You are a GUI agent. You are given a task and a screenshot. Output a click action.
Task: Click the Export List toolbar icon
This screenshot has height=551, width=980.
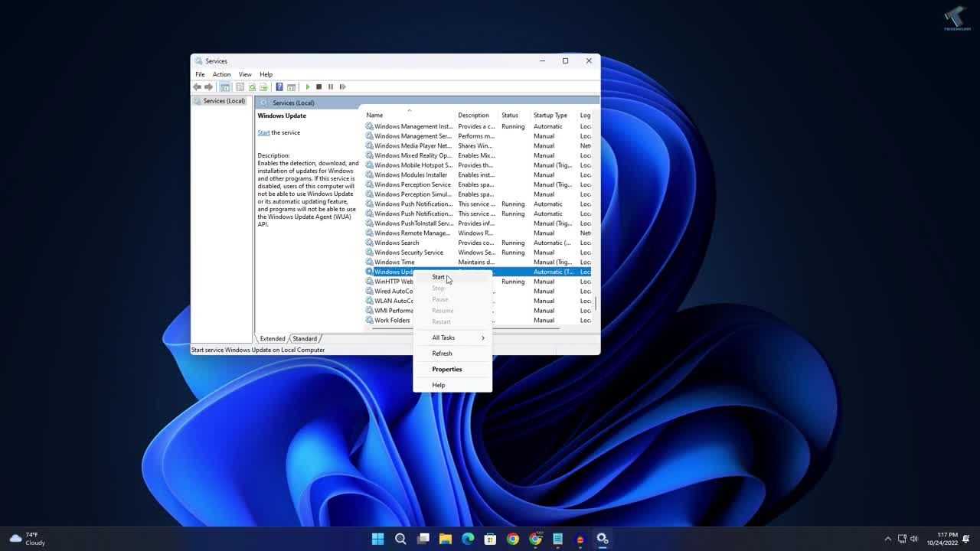coord(263,86)
